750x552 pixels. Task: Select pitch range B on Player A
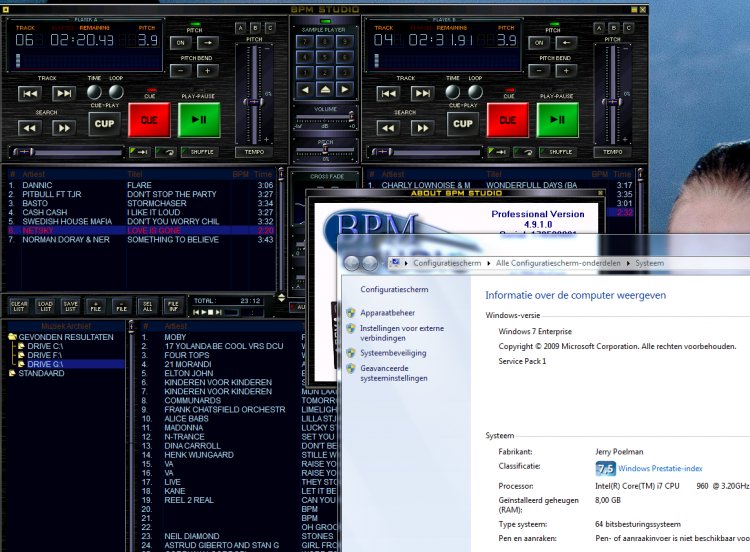click(x=255, y=28)
